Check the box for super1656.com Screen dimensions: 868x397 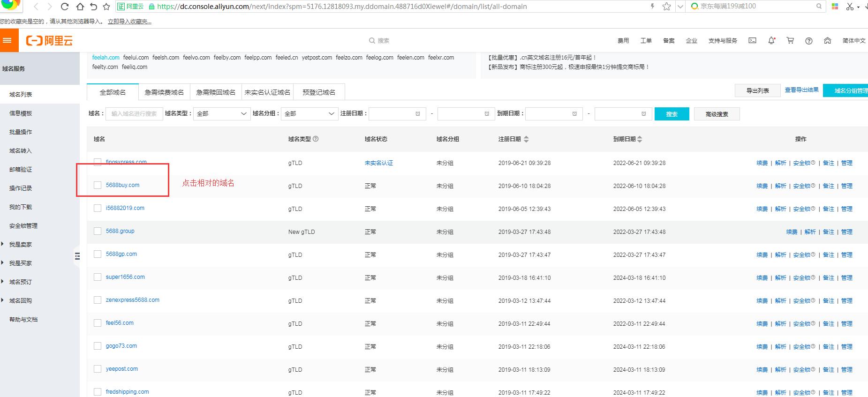pos(98,277)
